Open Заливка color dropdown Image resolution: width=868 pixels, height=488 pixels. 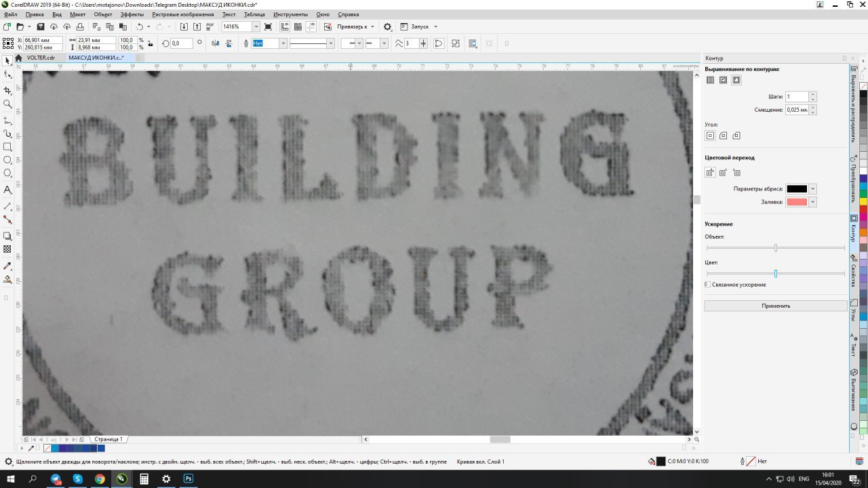coord(812,202)
